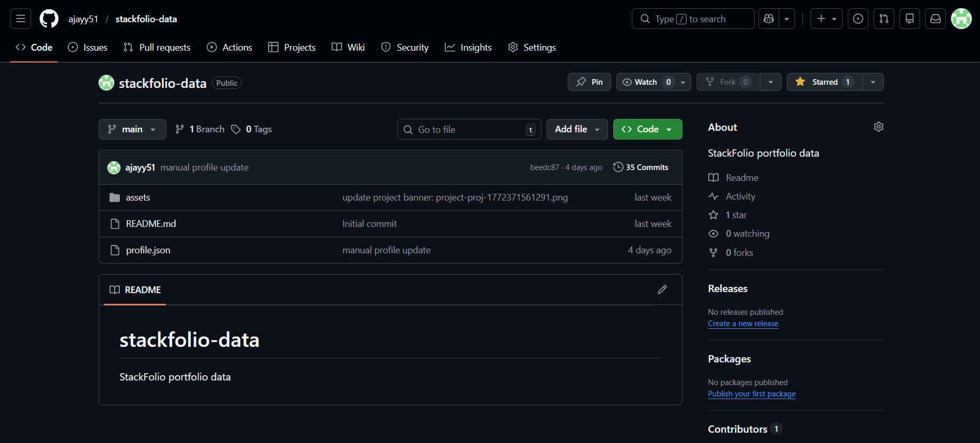
Task: Open 'Initial commit' message link
Action: 369,224
